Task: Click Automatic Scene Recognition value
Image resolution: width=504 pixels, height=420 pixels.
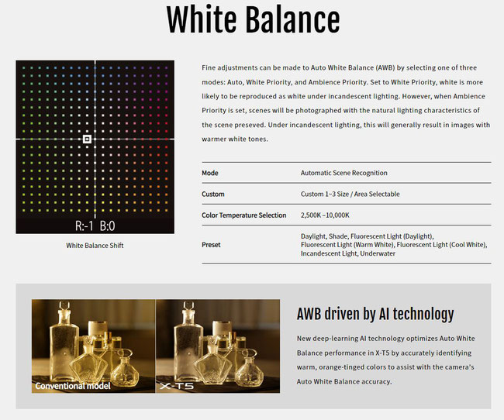Action: pos(344,173)
